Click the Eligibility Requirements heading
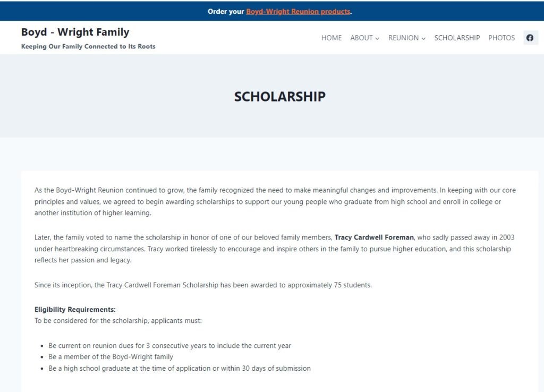The height and width of the screenshot is (392, 544). (75, 309)
